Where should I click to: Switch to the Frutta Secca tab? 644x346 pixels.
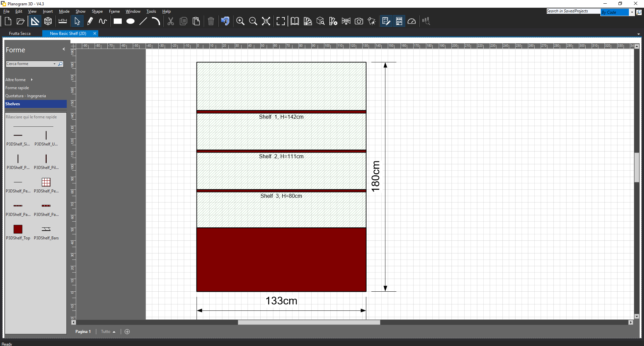[20, 34]
